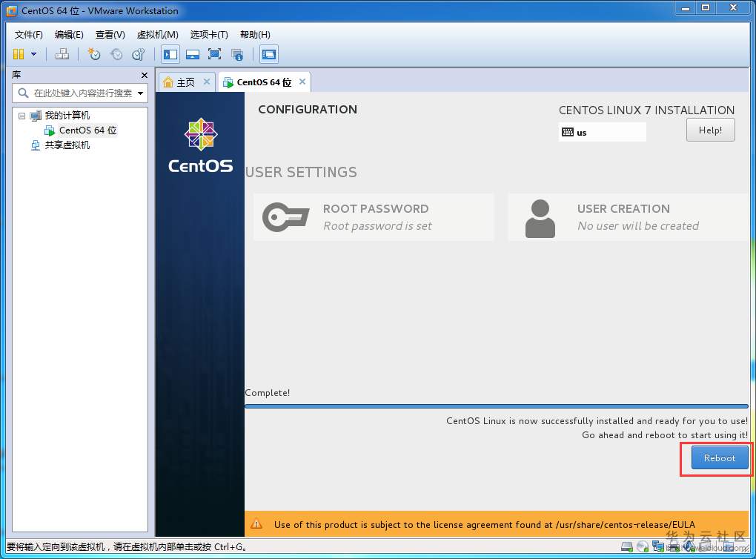
Task: Close the 主页 tab
Action: coord(206,82)
